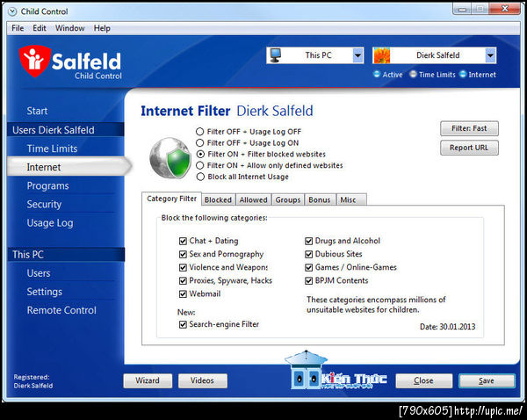Viewport: 527px width, 420px height.
Task: Toggle Violence and Weapons checkbox
Action: pos(183,268)
